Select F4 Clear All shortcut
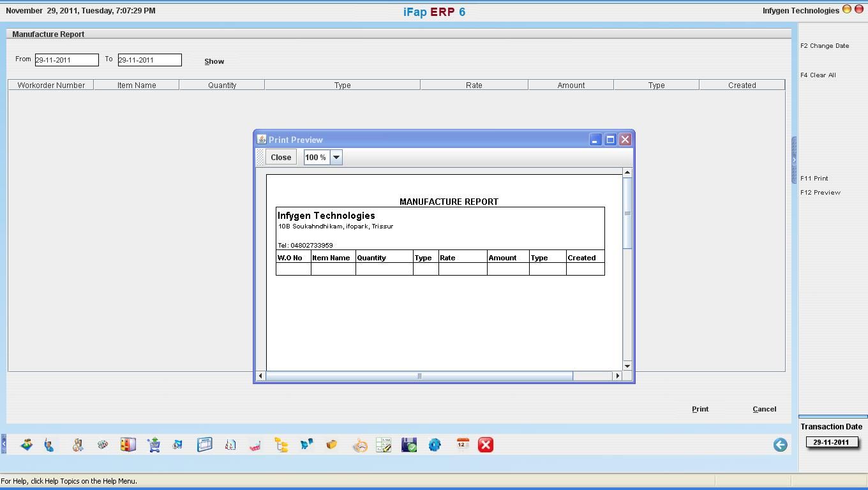The width and height of the screenshot is (868, 490). point(818,75)
